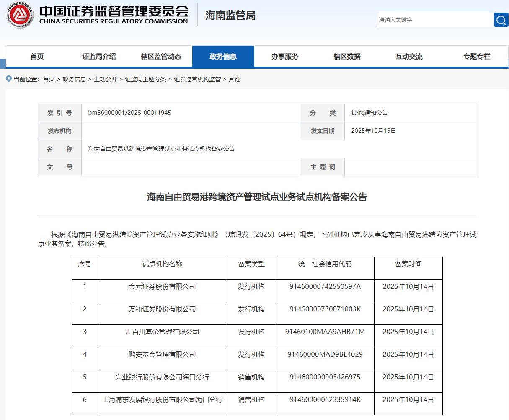
Task: Click 政务信息 breadcrumb link
Action: (74, 79)
